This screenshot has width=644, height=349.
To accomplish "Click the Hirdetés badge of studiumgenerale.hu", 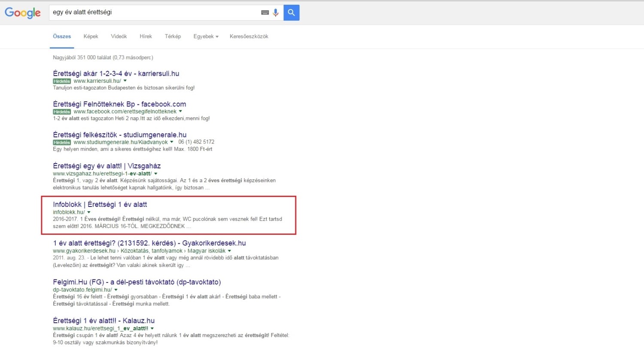I will [x=62, y=143].
